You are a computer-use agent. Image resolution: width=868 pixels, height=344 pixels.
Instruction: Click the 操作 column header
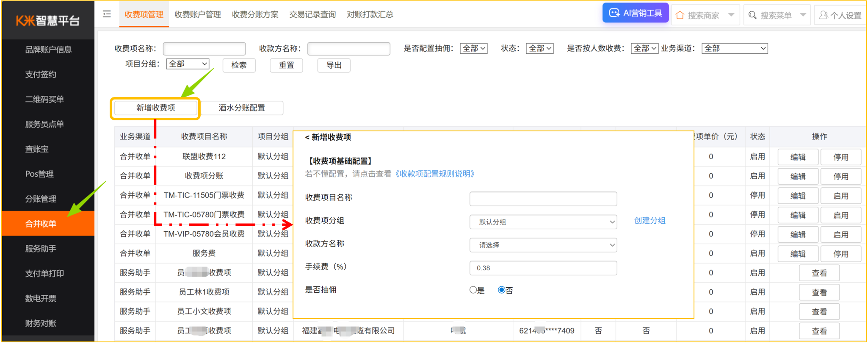pos(819,137)
